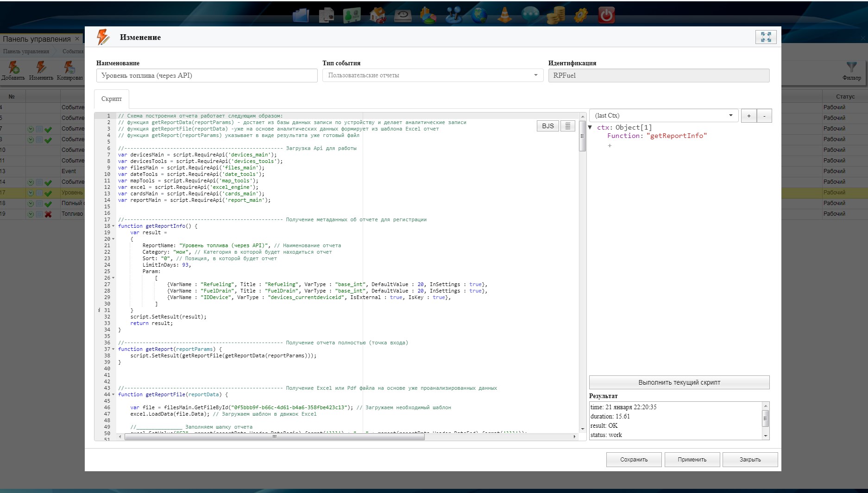Click the traffic cone icon in top toolbar
The height and width of the screenshot is (493, 868).
pos(504,15)
